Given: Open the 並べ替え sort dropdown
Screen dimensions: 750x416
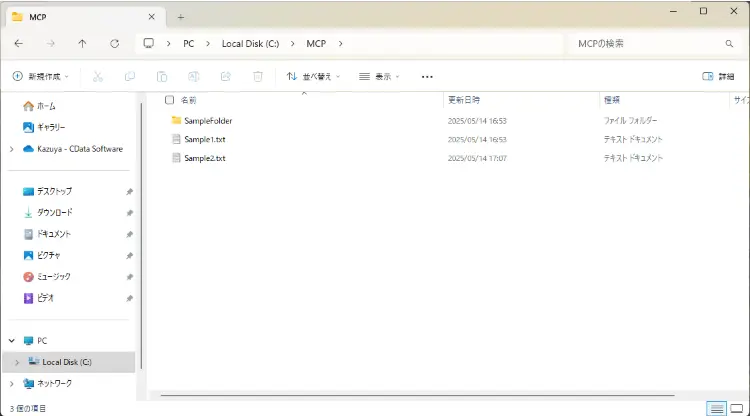Looking at the screenshot, I should (x=314, y=77).
